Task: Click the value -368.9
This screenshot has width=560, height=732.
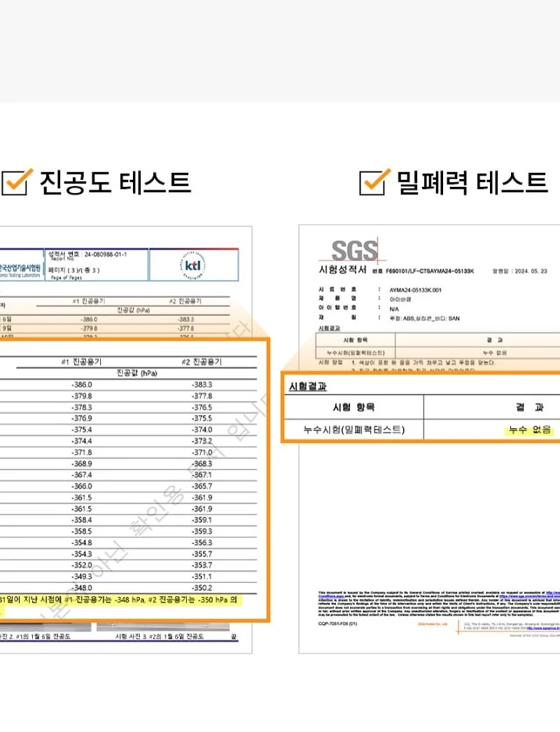Action: [x=82, y=464]
